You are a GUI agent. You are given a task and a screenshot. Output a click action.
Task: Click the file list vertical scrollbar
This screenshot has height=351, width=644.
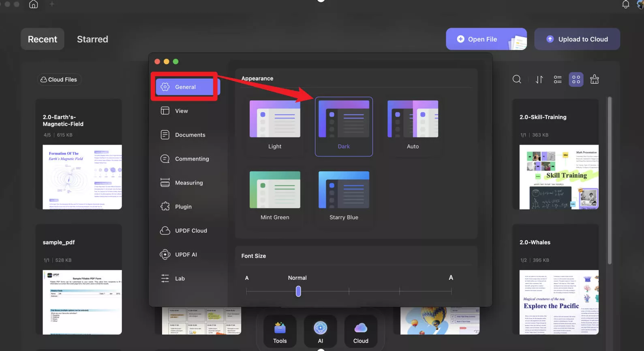pos(609,181)
